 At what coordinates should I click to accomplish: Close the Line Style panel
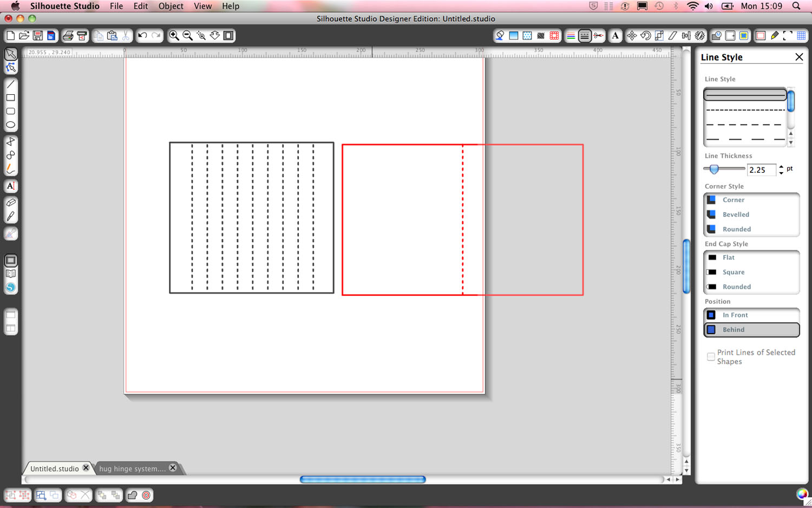click(798, 57)
